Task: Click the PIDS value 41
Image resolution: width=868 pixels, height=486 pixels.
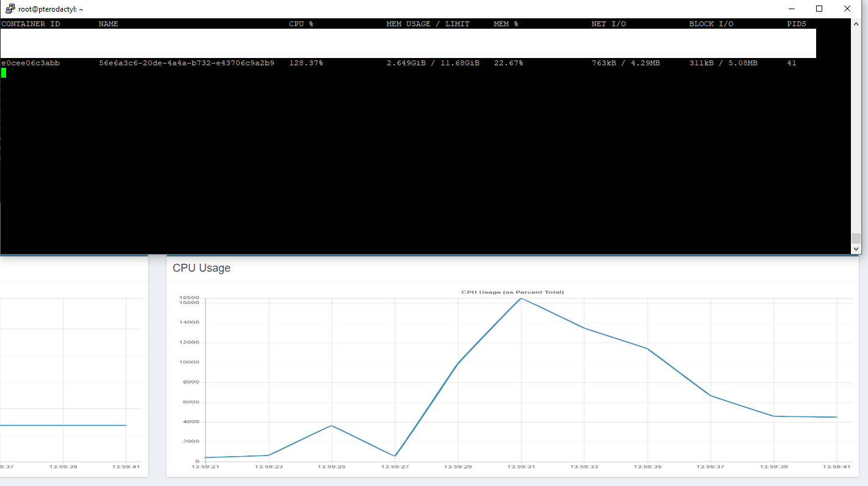Action: (792, 63)
